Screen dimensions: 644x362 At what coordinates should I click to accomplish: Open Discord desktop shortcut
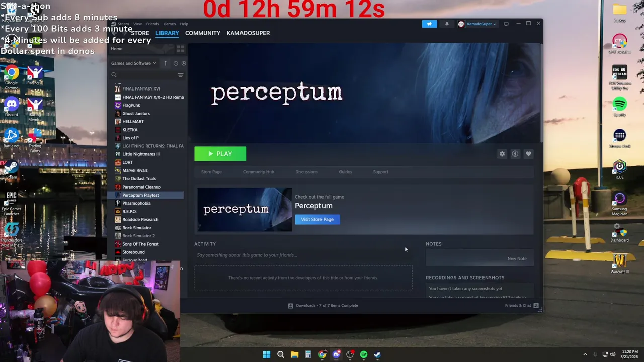12,107
